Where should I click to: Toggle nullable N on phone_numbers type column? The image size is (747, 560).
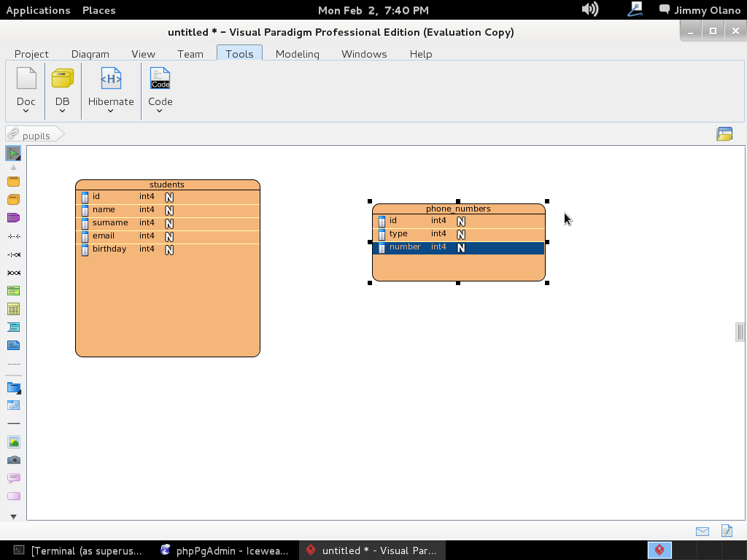pos(461,235)
